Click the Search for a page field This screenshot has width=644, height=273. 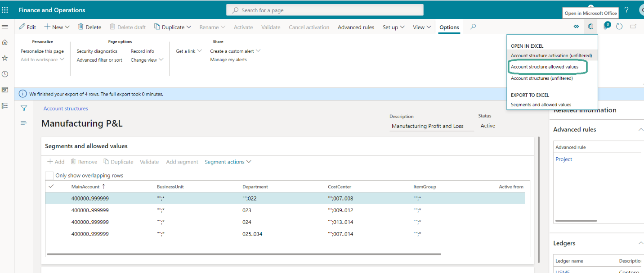[x=325, y=9]
